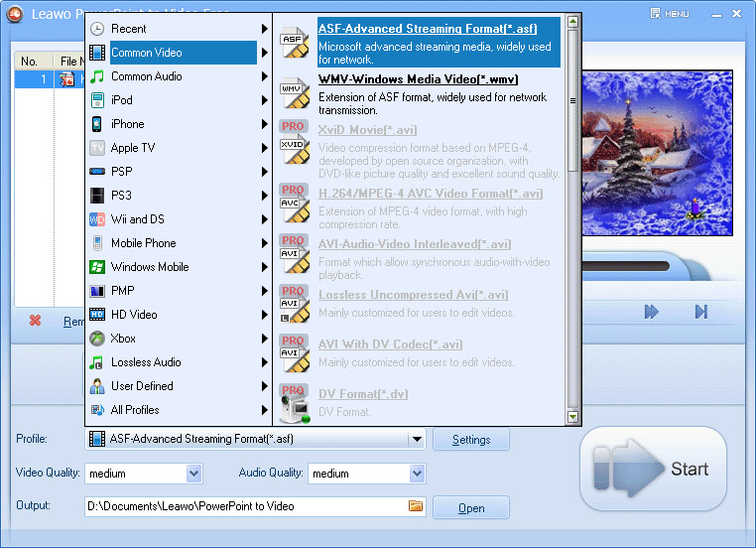Image resolution: width=756 pixels, height=548 pixels.
Task: Click the iPhone device icon
Action: click(97, 124)
